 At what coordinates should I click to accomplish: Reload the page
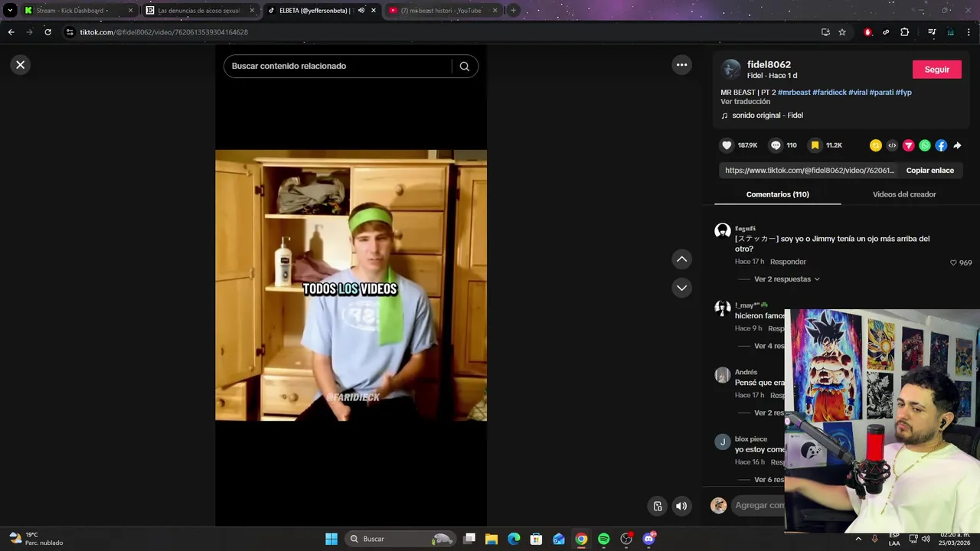pos(47,32)
